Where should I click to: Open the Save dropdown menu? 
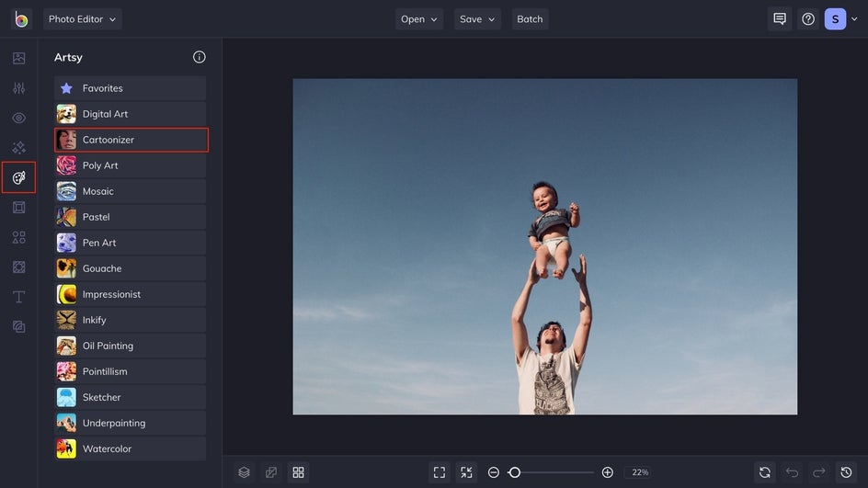point(477,19)
